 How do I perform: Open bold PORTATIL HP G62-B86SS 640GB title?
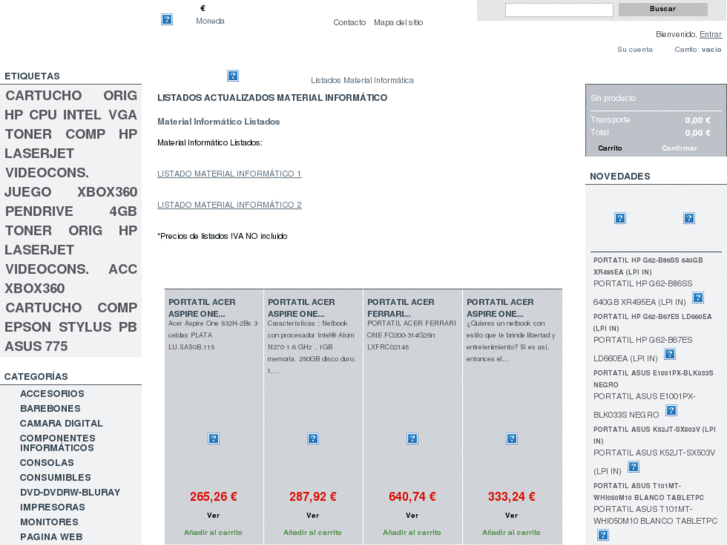tap(648, 266)
